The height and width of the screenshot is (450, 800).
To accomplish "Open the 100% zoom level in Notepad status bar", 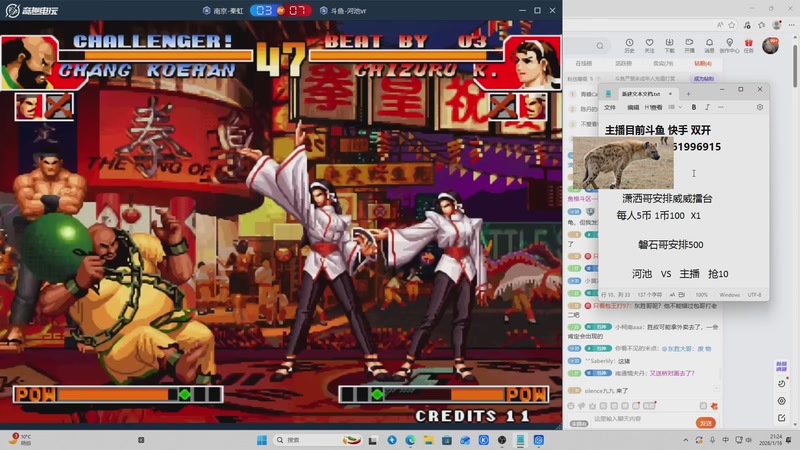I will (702, 295).
